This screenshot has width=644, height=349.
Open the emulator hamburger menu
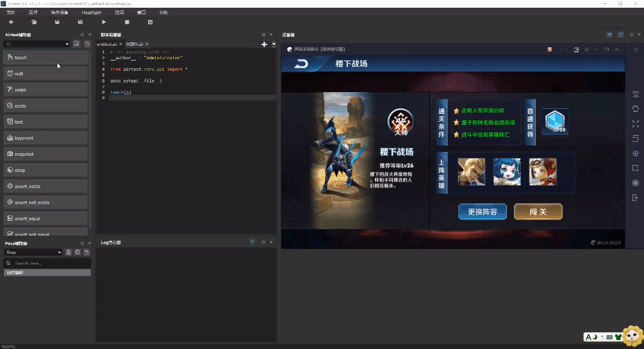587,50
